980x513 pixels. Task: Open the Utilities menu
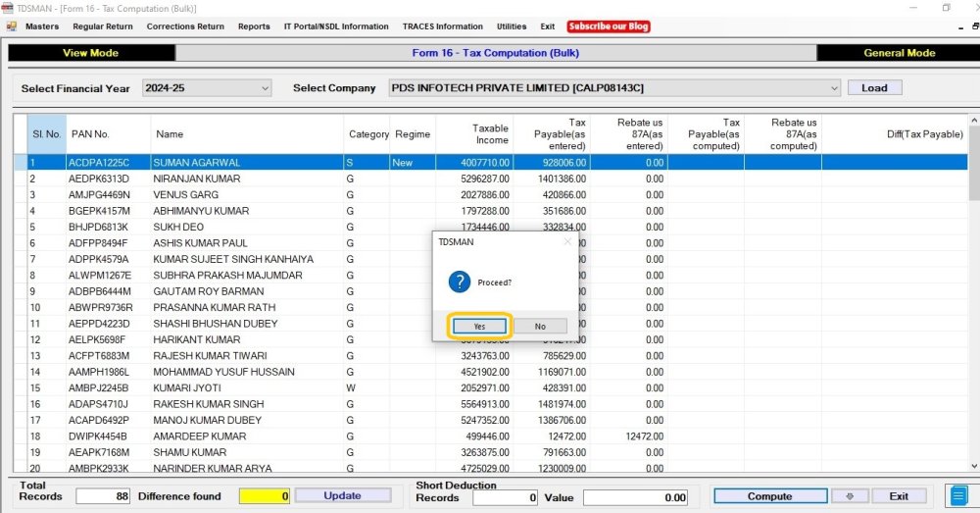pyautogui.click(x=512, y=26)
